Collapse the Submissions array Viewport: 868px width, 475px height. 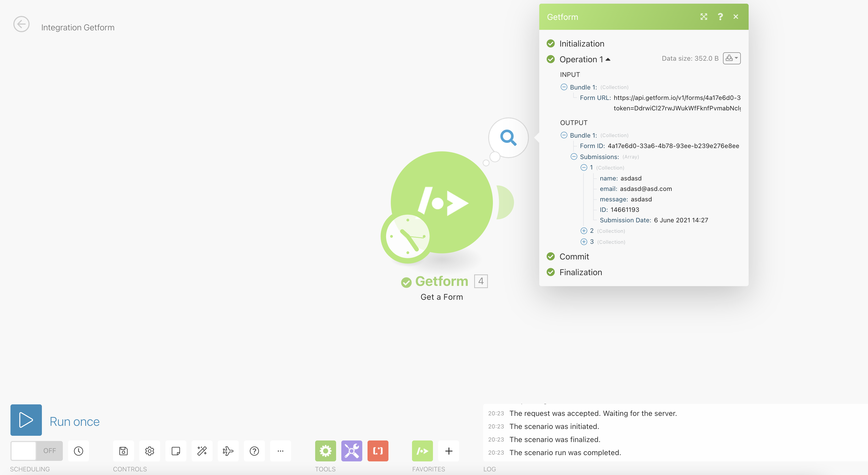[x=574, y=156]
